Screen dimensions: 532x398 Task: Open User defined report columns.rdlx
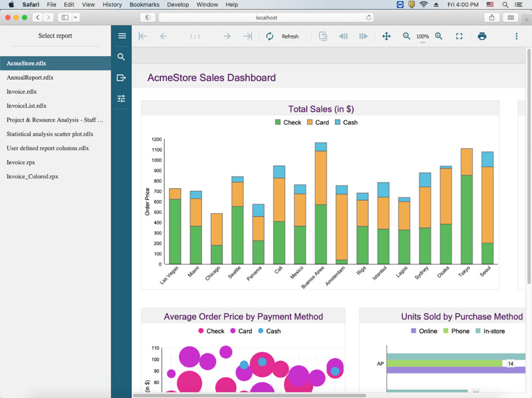[x=55, y=148]
